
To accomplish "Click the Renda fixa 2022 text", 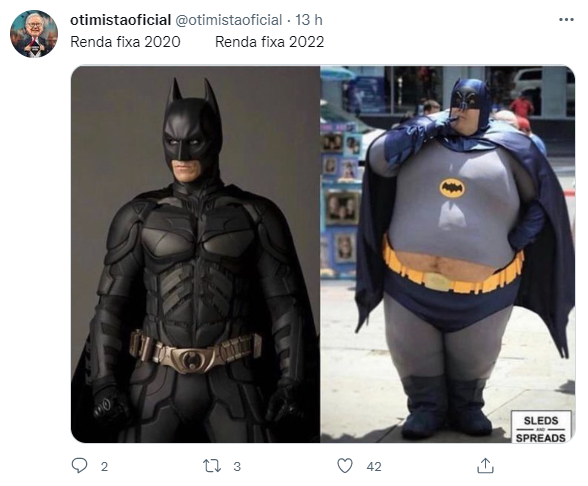I will [x=269, y=42].
